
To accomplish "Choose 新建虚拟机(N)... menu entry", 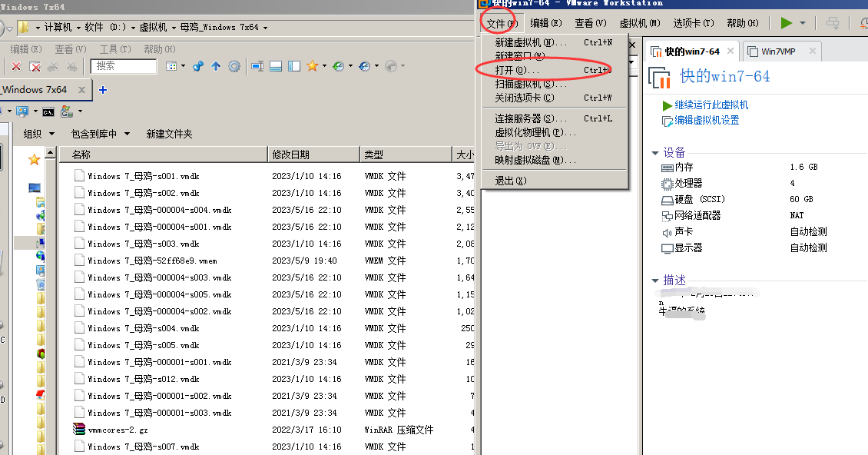I will click(531, 42).
